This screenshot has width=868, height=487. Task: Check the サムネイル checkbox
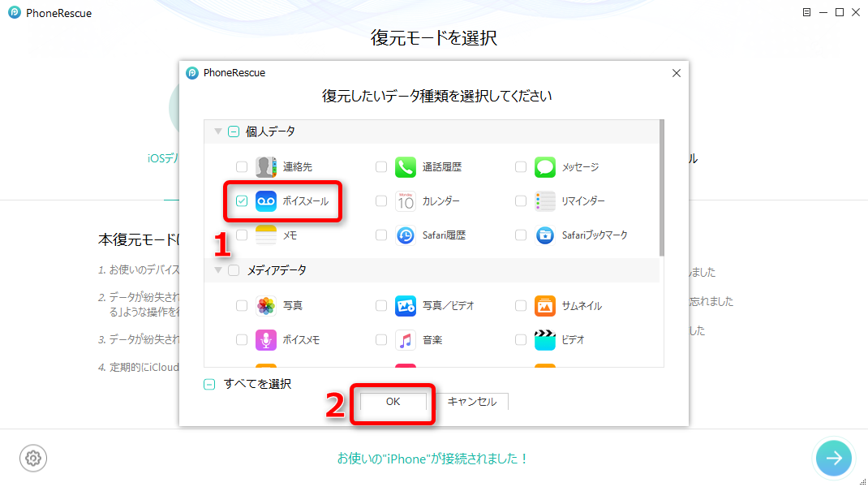520,305
